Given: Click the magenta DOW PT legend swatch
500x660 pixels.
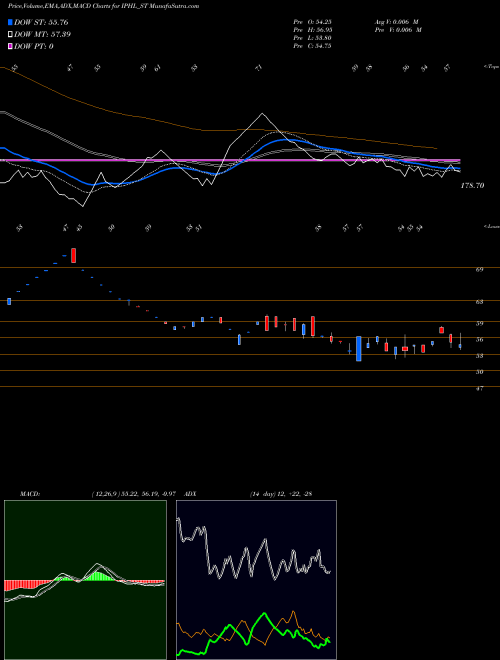Looking at the screenshot, I should pyautogui.click(x=10, y=46).
